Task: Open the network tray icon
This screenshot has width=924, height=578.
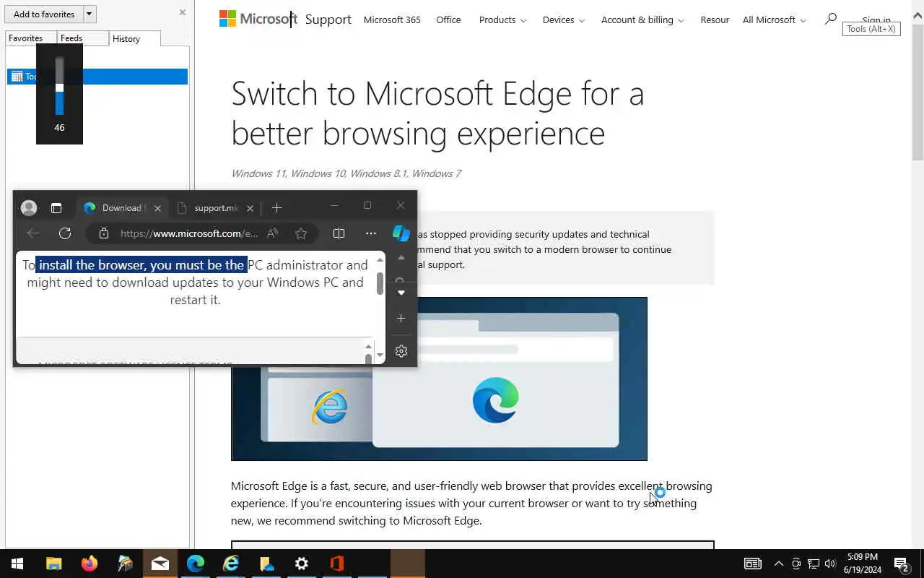Action: pyautogui.click(x=814, y=564)
